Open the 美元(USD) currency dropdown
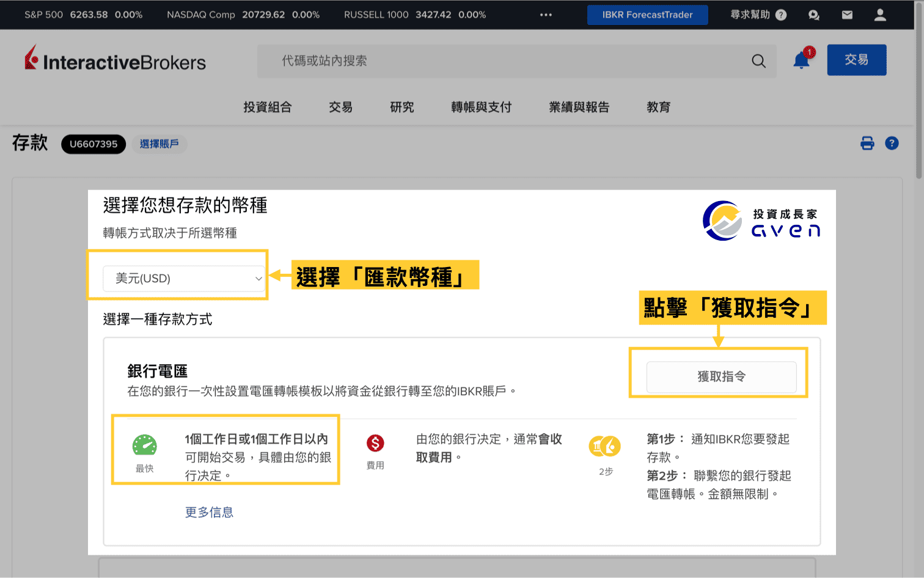This screenshot has width=924, height=578. pos(184,279)
